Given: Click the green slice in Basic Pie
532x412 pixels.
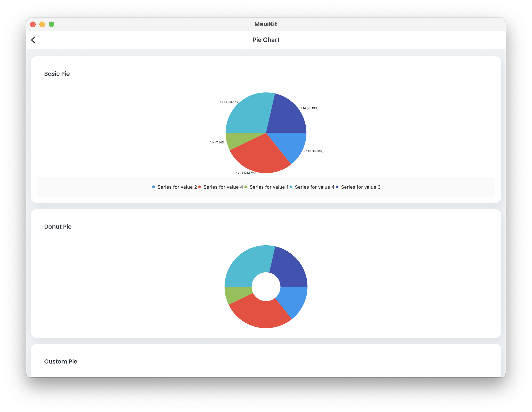Looking at the screenshot, I should click(234, 140).
